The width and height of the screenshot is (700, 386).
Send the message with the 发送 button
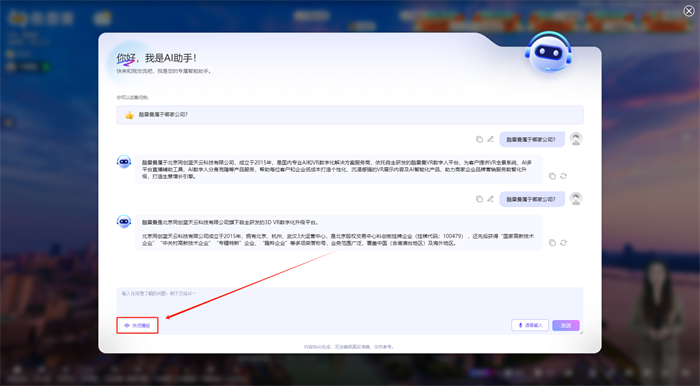566,325
